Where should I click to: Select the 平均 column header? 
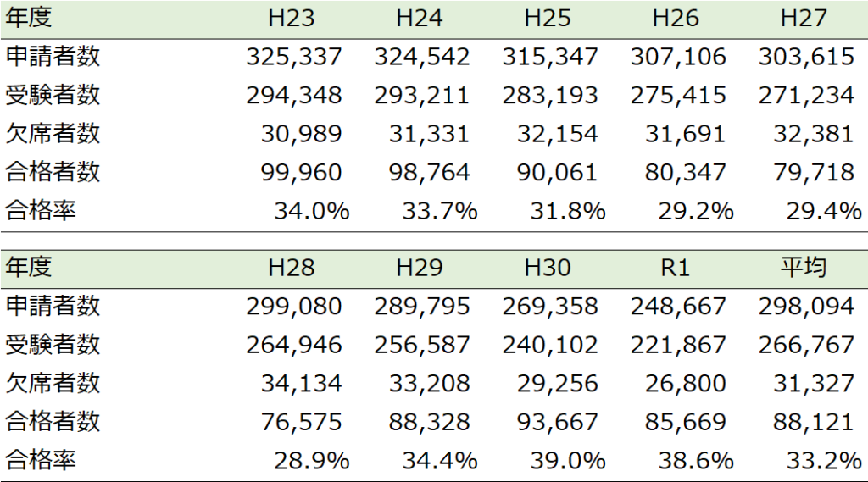click(x=803, y=268)
